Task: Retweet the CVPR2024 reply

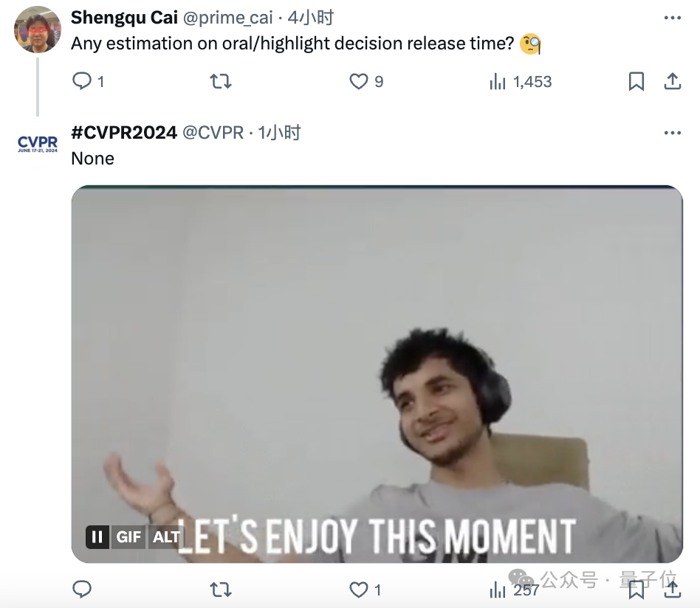Action: pyautogui.click(x=221, y=590)
